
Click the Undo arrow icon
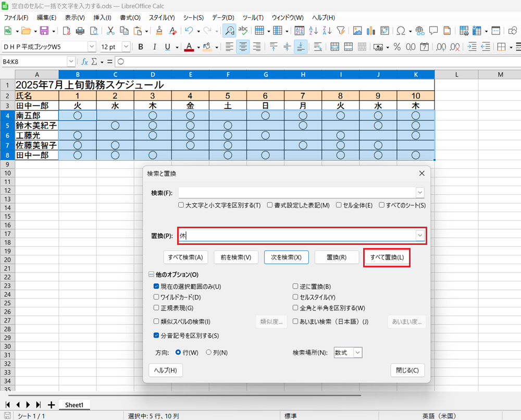pos(189,31)
